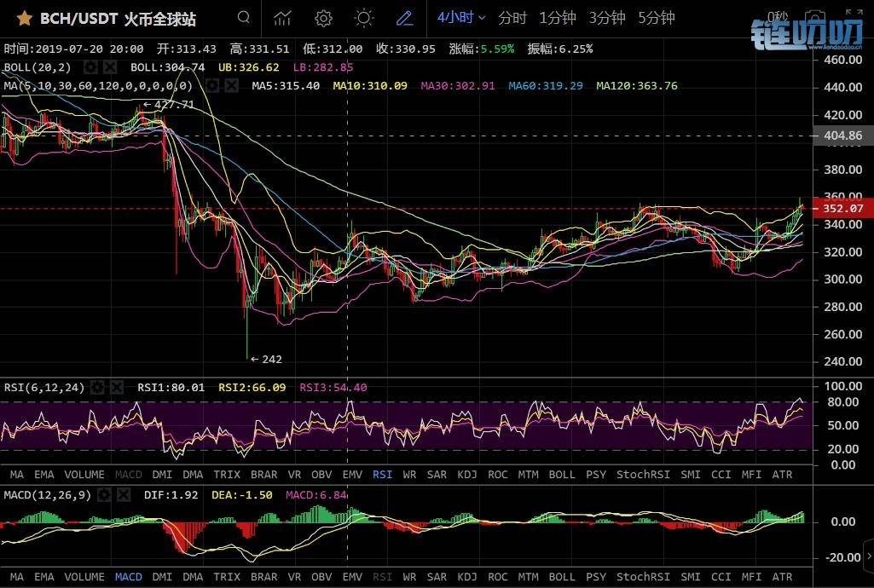
Task: Select highlighted MACD tab in the MACD panel's row
Action: (x=128, y=577)
